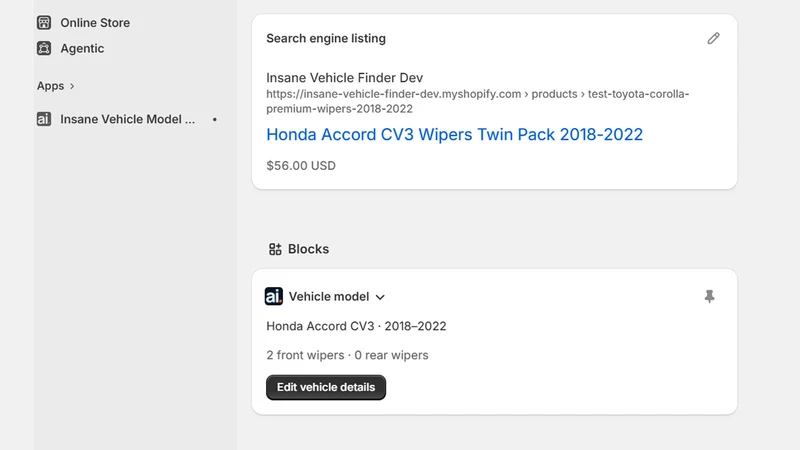Click the $56.00 USD price text

tap(301, 166)
